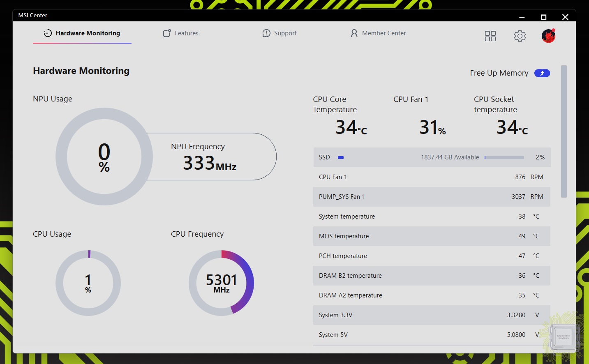Select the PCH temperature row
Screen dimensions: 589x364
point(432,256)
